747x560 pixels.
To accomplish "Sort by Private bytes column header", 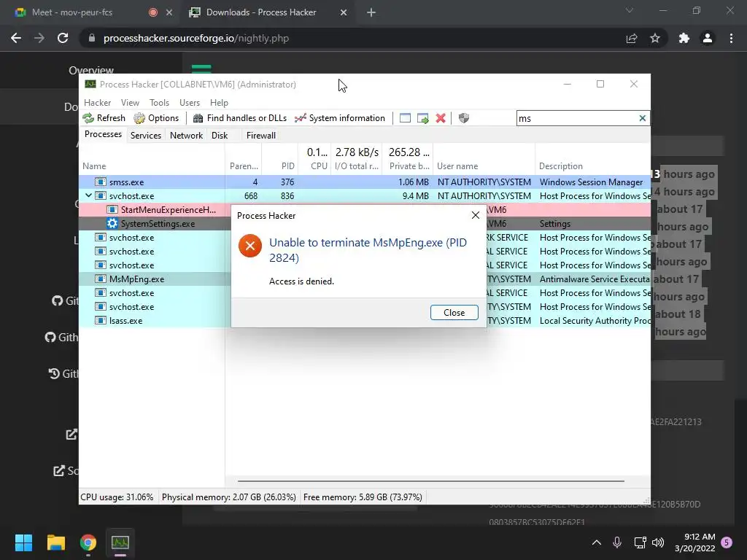I will point(407,159).
